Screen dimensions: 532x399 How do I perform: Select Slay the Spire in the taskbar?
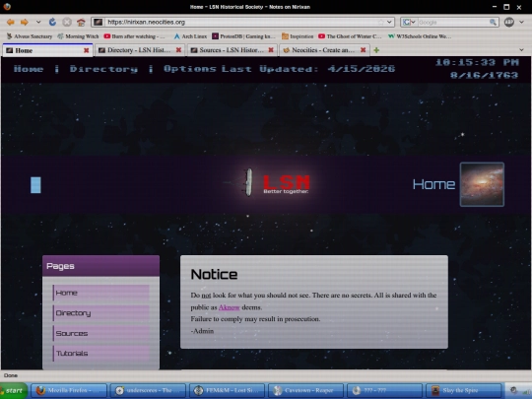point(463,390)
